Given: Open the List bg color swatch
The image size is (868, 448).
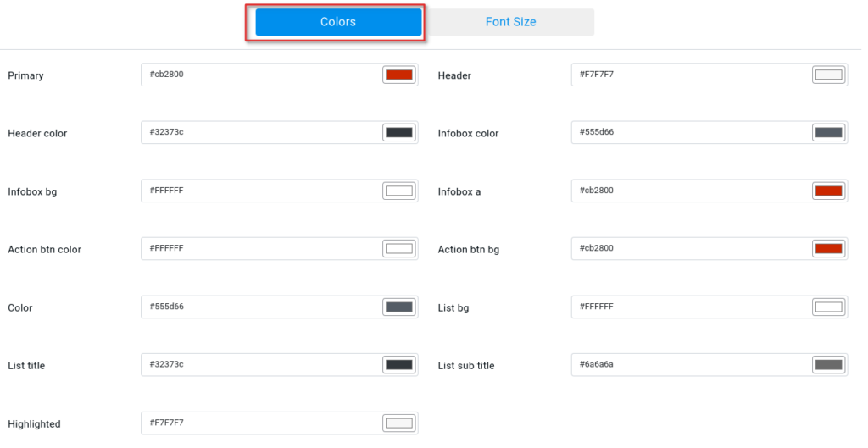Looking at the screenshot, I should point(829,307).
